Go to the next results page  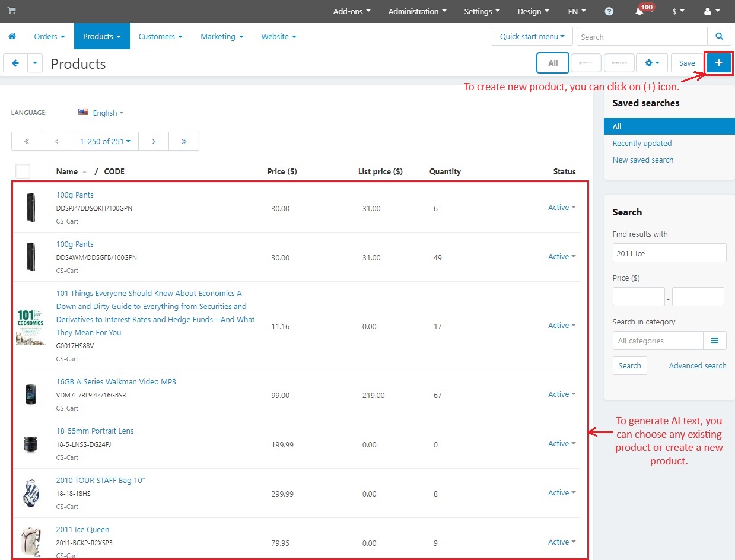click(154, 141)
